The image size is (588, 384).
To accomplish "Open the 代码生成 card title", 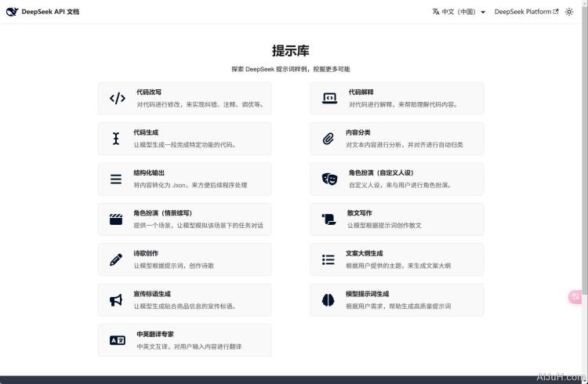I will [146, 132].
